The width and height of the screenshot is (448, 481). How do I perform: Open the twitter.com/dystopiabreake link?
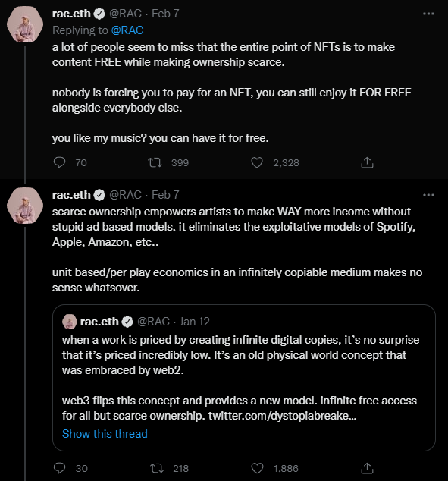[x=282, y=416]
